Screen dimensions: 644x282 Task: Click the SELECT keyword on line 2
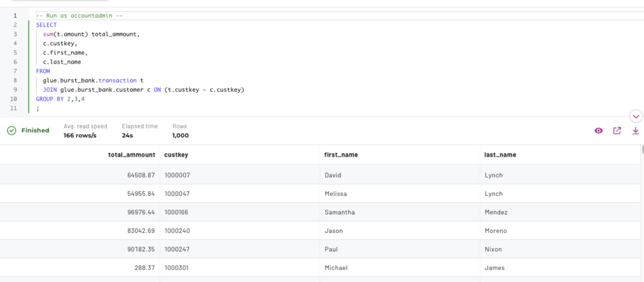point(46,25)
